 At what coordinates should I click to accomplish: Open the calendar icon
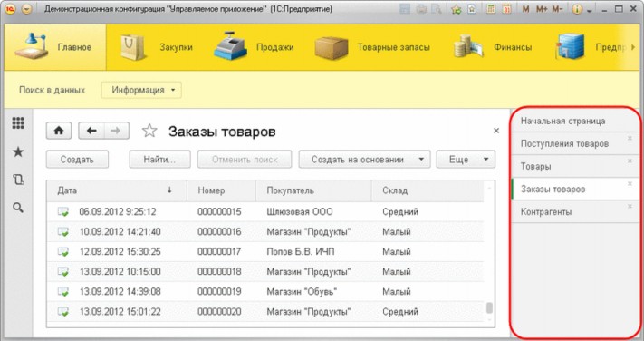(x=507, y=9)
